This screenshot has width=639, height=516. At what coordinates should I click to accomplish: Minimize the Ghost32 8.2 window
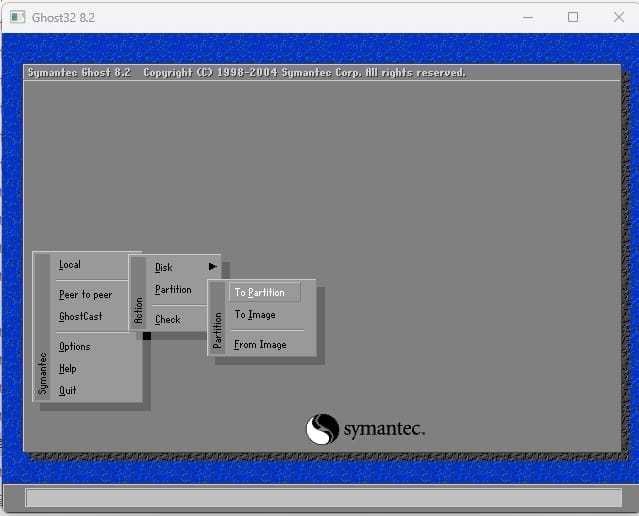528,18
